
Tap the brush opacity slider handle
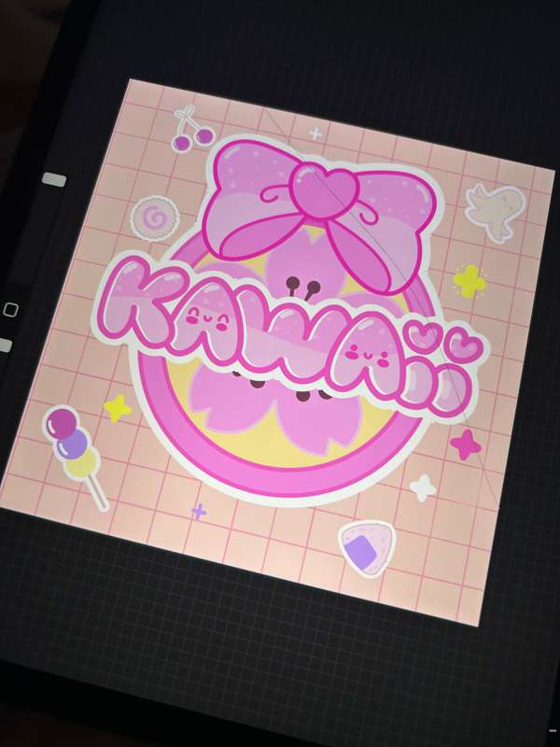[x=5, y=345]
